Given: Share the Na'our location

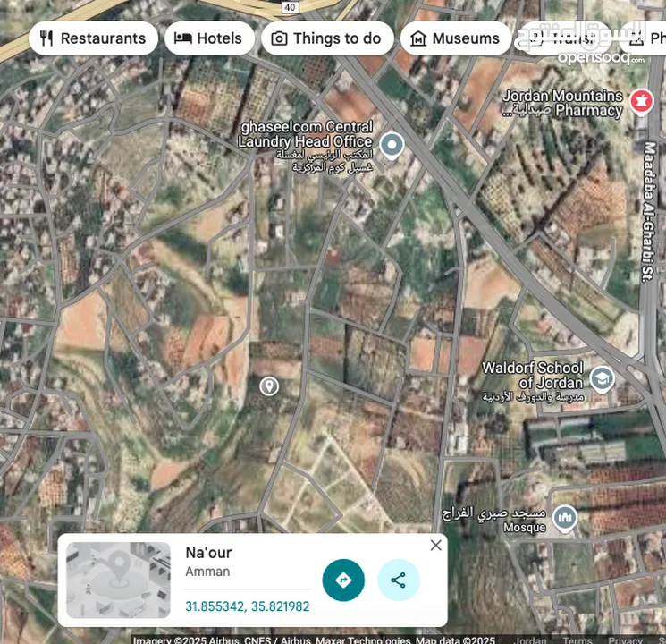Looking at the screenshot, I should coord(398,580).
